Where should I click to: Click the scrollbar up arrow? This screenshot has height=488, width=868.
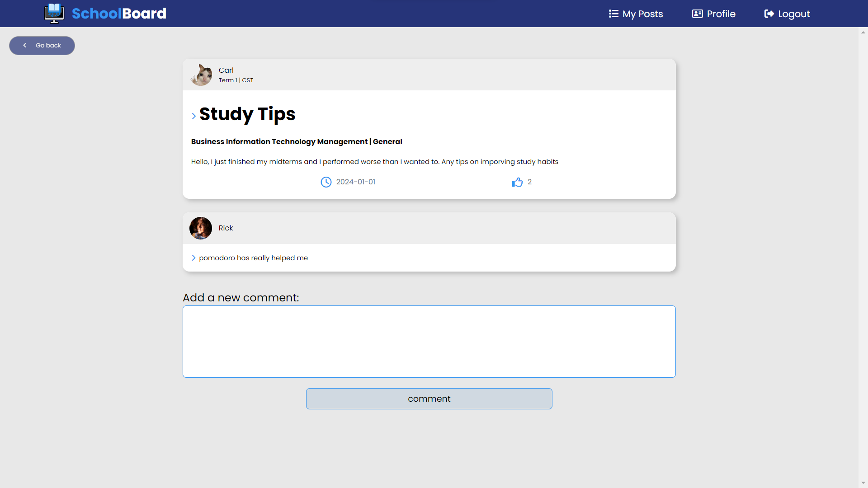coord(863,33)
